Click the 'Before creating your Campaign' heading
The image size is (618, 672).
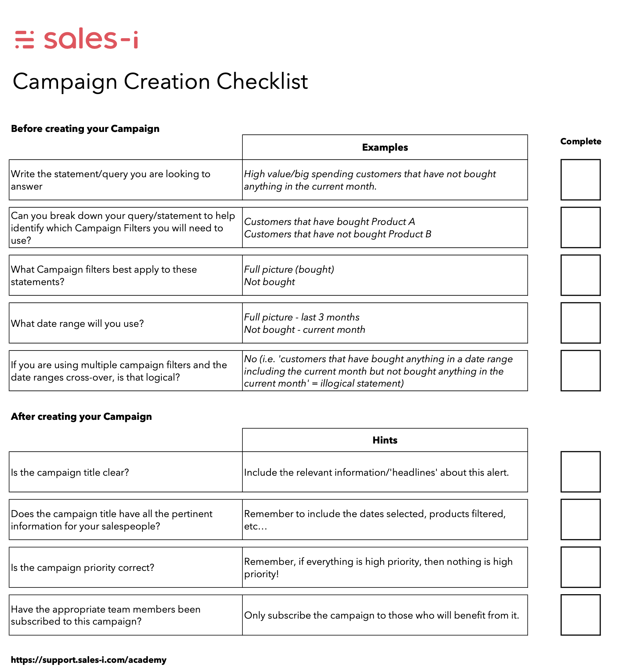coord(85,128)
